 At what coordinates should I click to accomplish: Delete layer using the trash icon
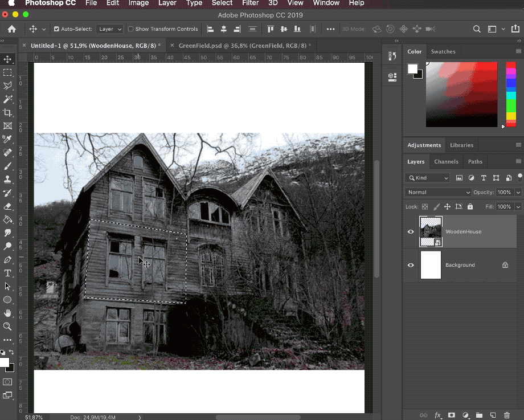pyautogui.click(x=506, y=415)
